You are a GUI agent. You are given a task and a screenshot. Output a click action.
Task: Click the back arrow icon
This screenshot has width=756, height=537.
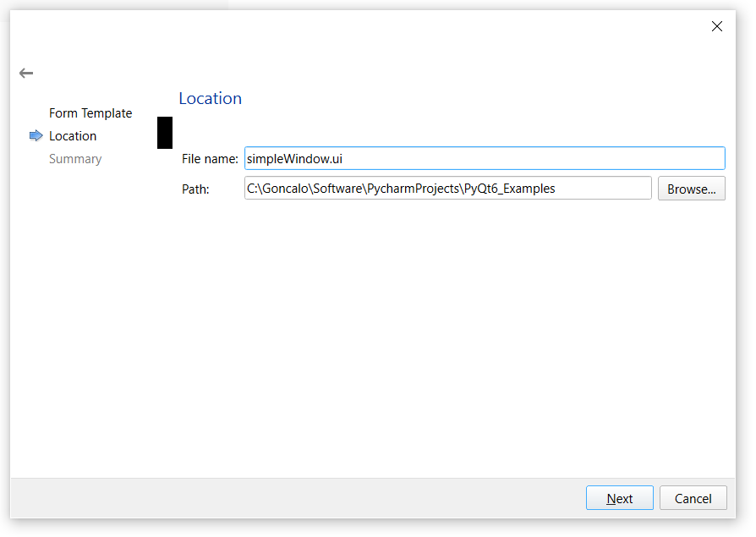point(26,74)
